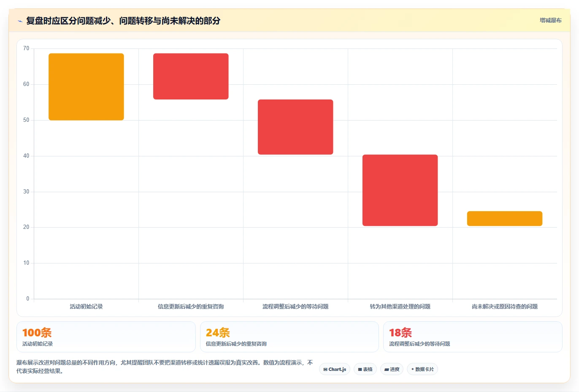The width and height of the screenshot is (579, 392).
Task: Click the y-axis tick value 40
Action: (26, 156)
